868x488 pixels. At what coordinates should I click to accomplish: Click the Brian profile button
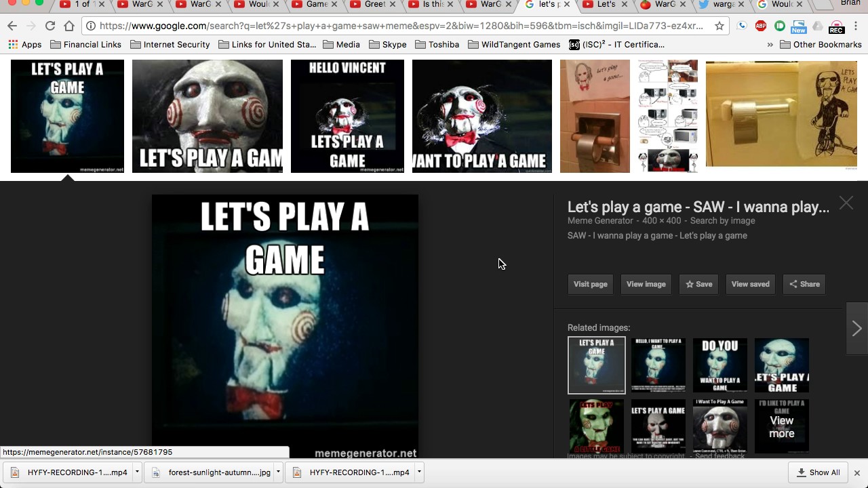[x=850, y=3]
